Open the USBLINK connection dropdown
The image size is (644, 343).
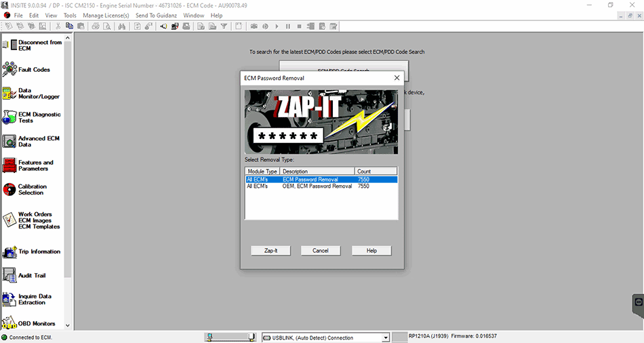tap(385, 338)
